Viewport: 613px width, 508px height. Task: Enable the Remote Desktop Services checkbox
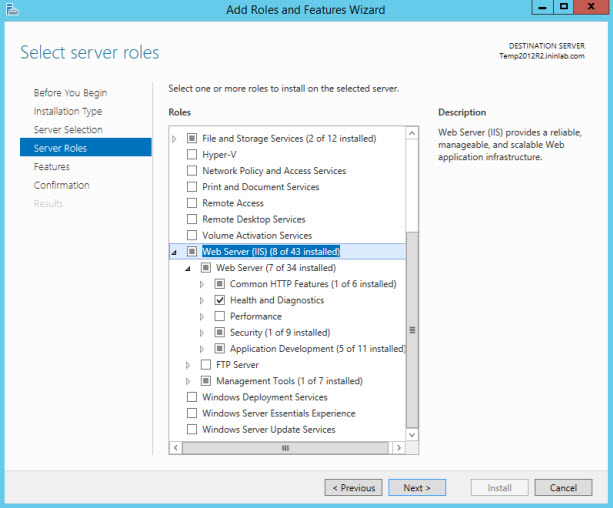pyautogui.click(x=193, y=219)
